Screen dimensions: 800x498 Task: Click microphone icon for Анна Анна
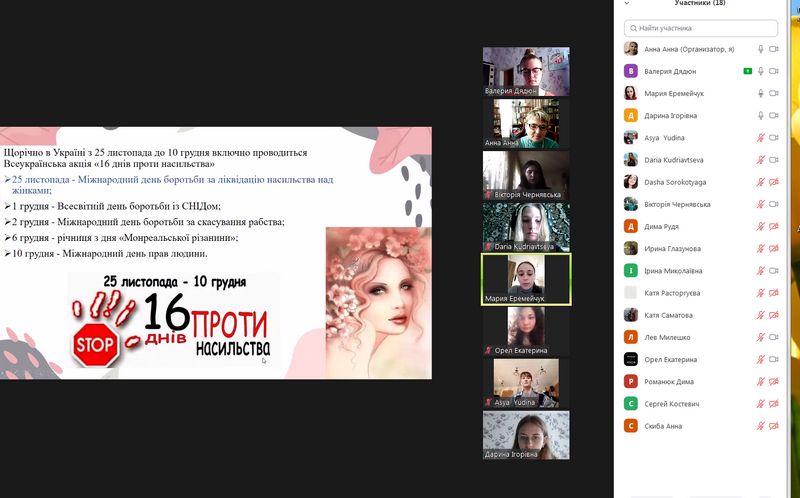(x=760, y=49)
